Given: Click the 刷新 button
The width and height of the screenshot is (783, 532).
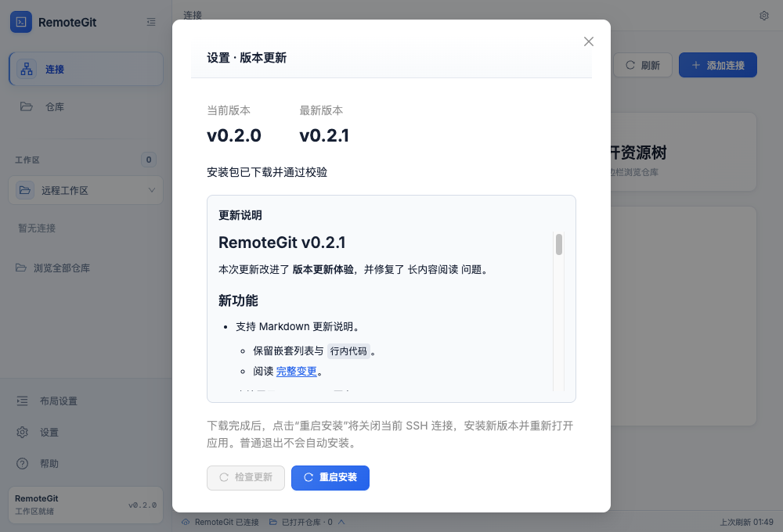Looking at the screenshot, I should coord(643,66).
